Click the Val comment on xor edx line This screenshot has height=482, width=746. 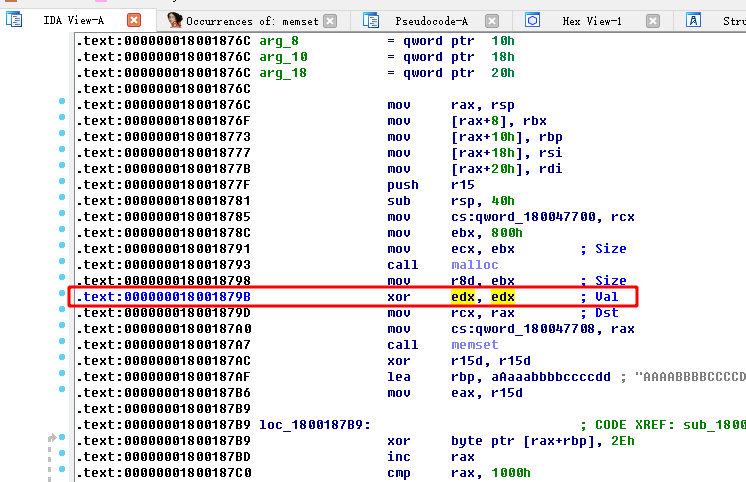599,297
